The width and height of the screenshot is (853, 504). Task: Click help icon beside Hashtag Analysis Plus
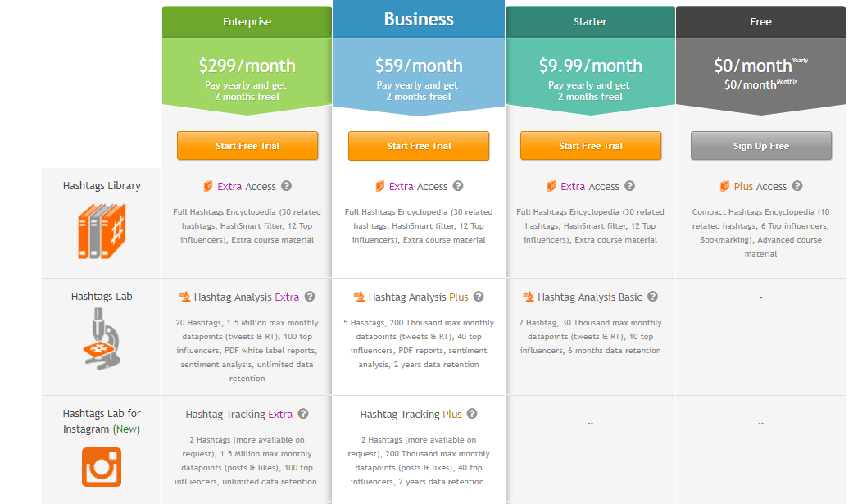479,297
